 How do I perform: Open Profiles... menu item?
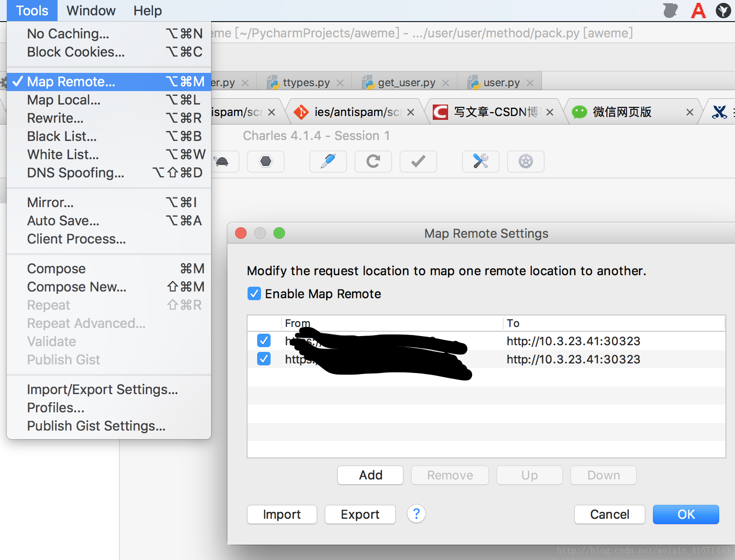tap(109, 408)
